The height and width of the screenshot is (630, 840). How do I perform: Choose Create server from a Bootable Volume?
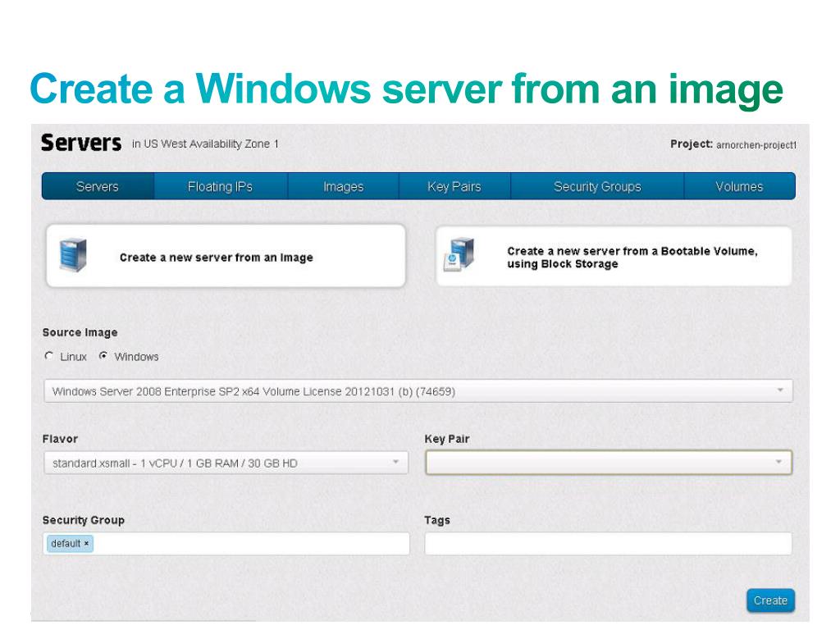[x=614, y=256]
